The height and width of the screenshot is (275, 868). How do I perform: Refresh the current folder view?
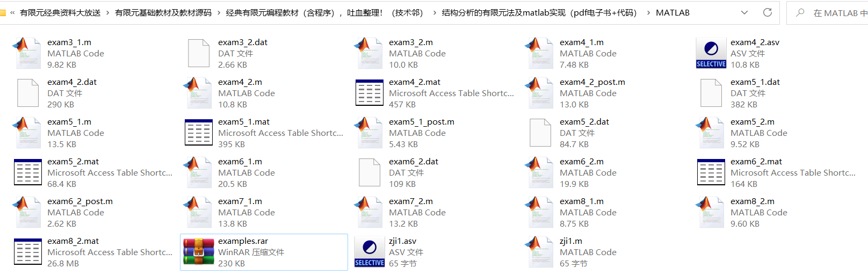[768, 12]
